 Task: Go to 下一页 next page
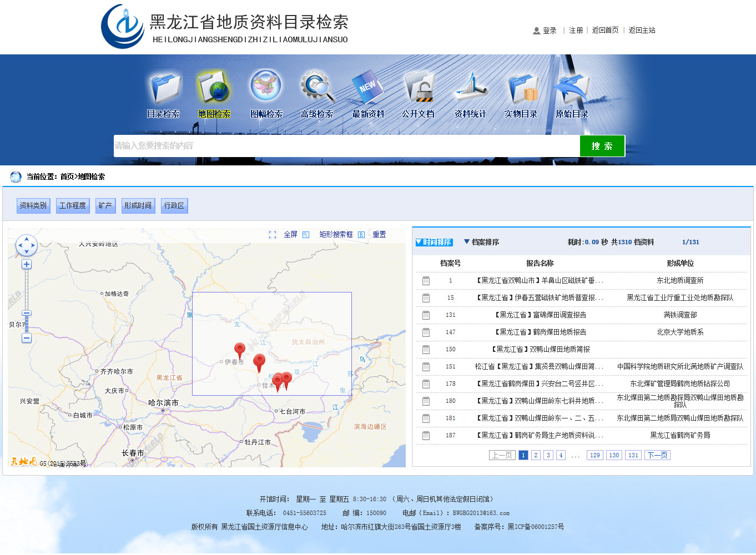(x=657, y=456)
